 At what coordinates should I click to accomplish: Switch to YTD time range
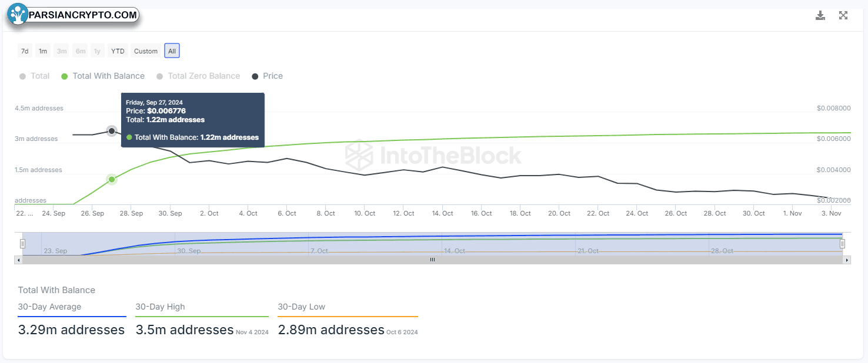(118, 51)
